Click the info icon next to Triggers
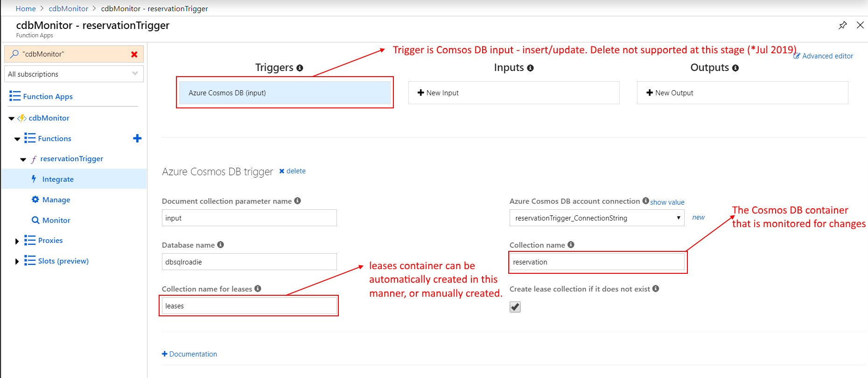 click(300, 68)
